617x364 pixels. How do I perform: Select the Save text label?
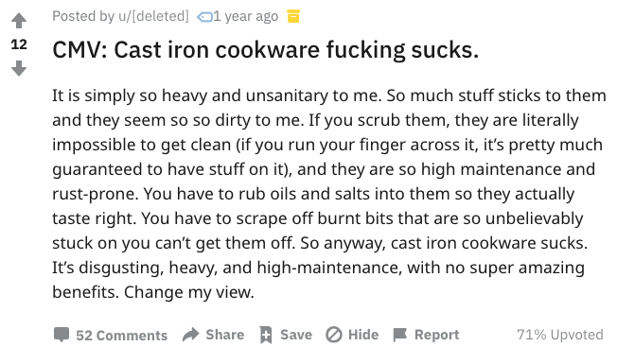click(296, 335)
